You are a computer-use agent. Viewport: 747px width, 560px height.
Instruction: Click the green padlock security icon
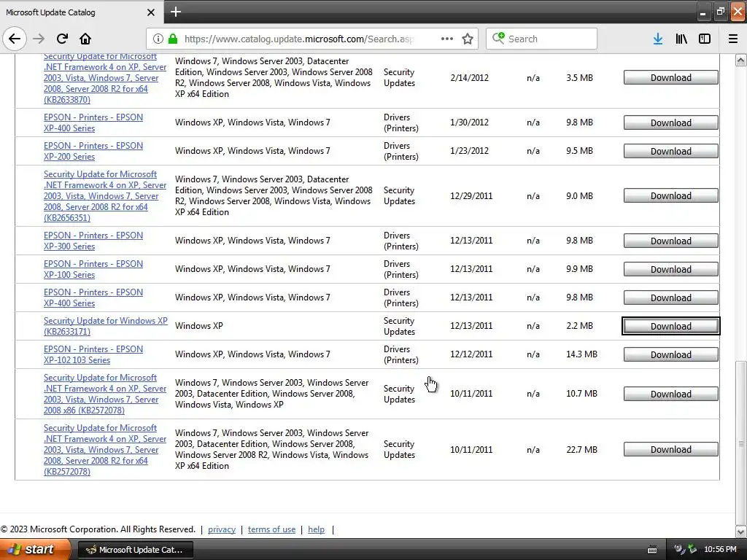pyautogui.click(x=173, y=39)
